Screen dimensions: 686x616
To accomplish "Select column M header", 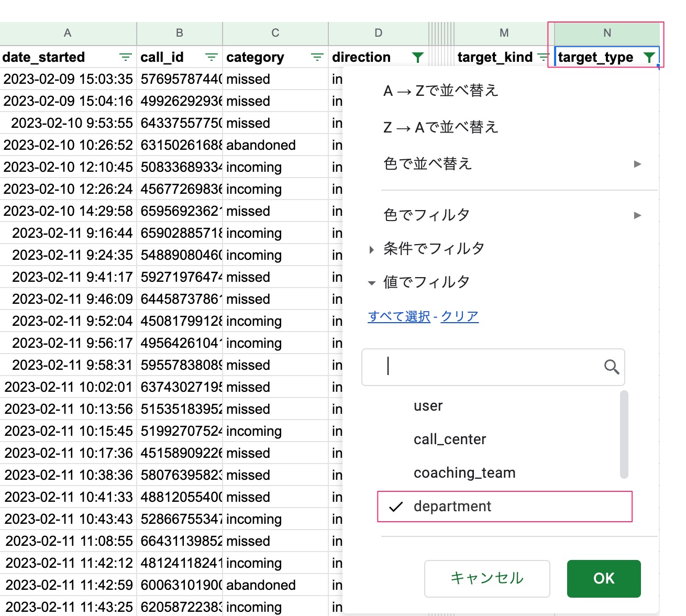I will (504, 33).
